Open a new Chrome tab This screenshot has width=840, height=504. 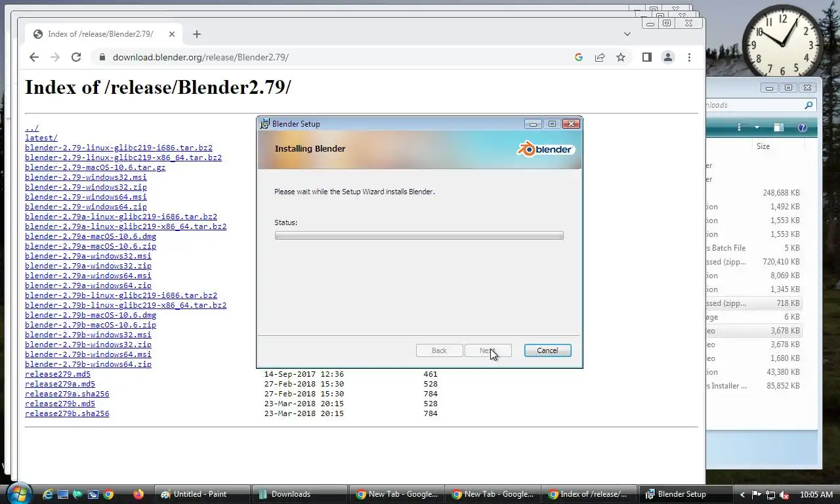197,34
